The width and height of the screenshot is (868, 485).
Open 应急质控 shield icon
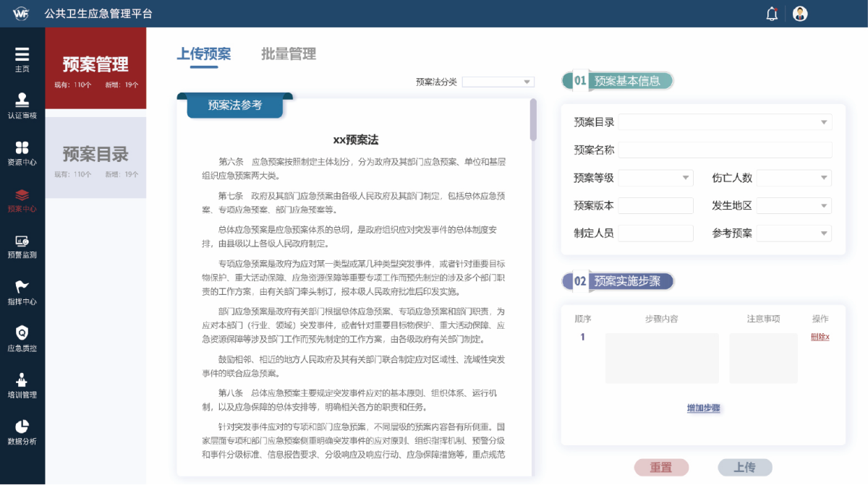click(x=22, y=332)
